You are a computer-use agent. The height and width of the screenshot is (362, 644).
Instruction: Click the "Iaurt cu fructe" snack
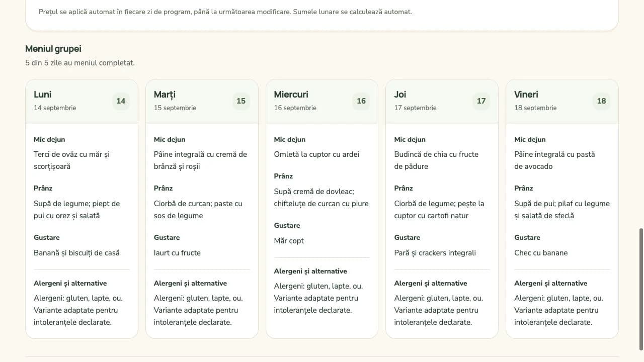[x=177, y=253]
